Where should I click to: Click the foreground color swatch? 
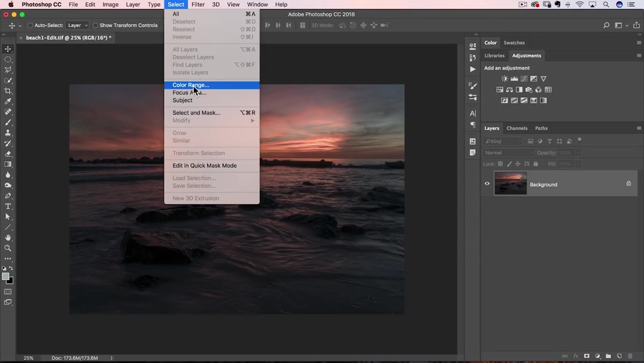coord(5,276)
